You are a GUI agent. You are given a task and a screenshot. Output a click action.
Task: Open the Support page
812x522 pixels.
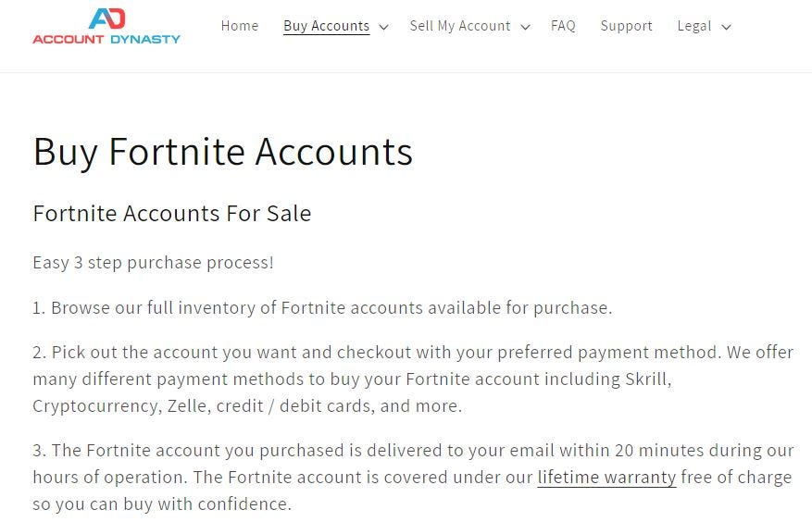coord(626,26)
